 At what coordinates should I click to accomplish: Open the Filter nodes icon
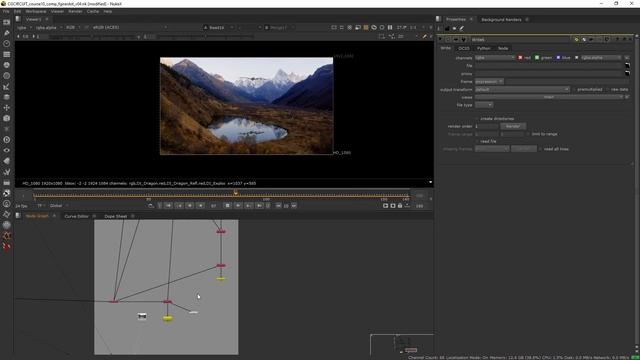7,76
